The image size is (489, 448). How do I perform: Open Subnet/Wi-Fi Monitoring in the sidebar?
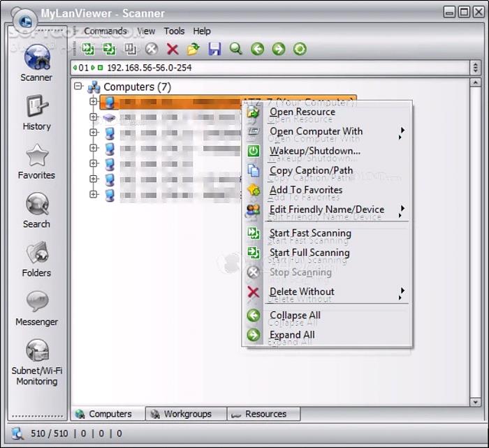(36, 362)
